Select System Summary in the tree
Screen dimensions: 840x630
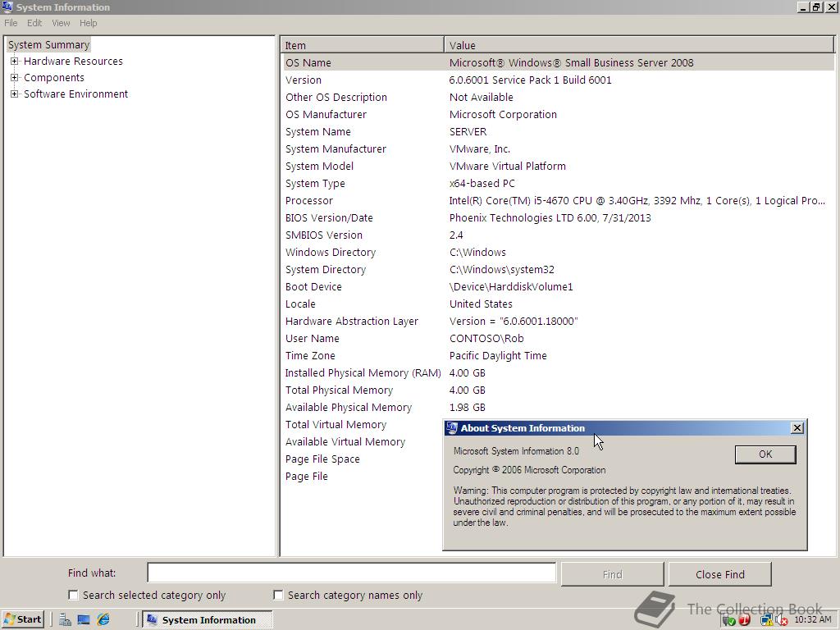pos(48,45)
